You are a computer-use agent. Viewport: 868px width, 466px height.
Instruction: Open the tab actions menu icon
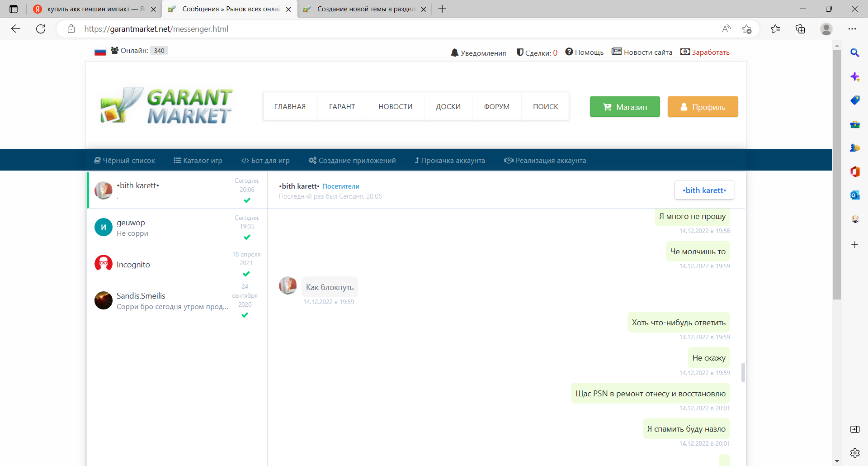point(14,9)
